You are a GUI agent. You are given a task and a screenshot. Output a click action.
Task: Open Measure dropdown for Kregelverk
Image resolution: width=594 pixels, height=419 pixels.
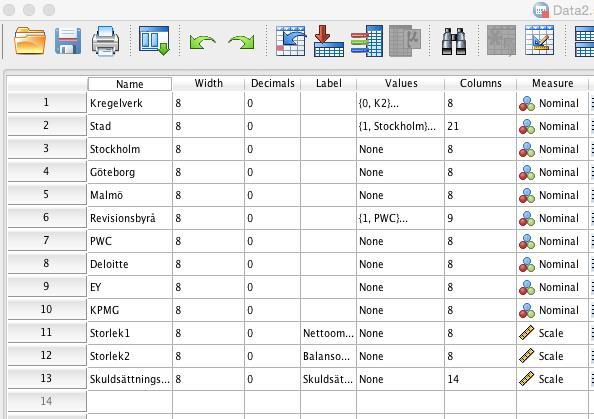click(552, 103)
